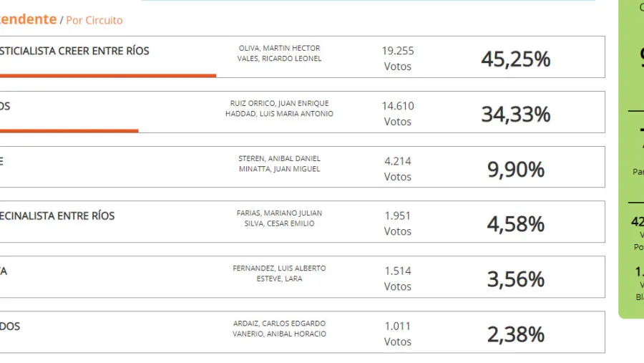This screenshot has width=644, height=363.
Task: Select candidate Ruiz Orrico, Juan Enrique
Action: click(x=279, y=103)
